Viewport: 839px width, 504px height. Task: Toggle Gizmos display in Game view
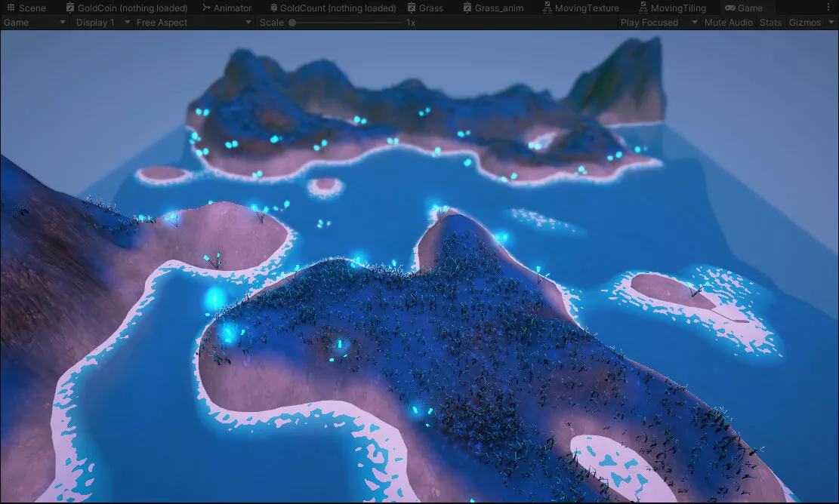[x=804, y=23]
